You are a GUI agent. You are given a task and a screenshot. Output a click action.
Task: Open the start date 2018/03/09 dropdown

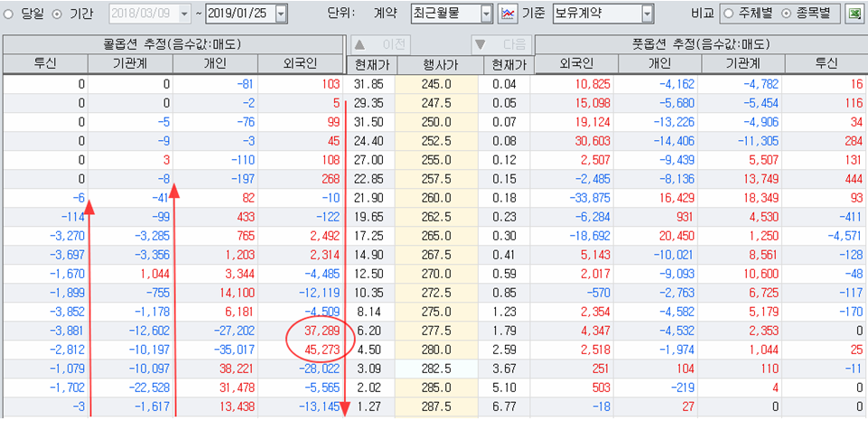click(x=185, y=14)
